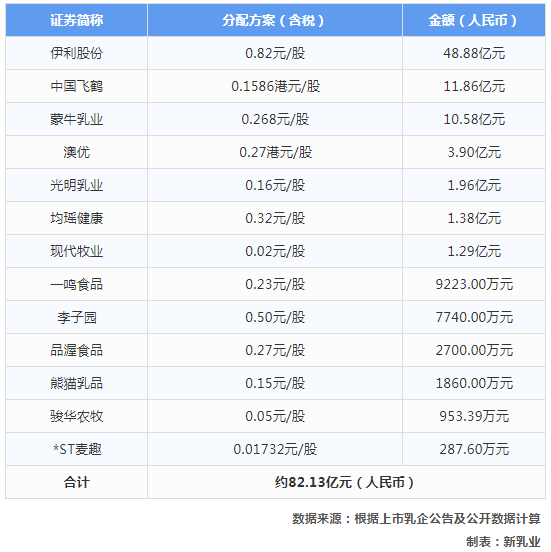Image resolution: width=551 pixels, height=552 pixels.
Task: Click the 制表：新乳业 credit line
Action: [x=503, y=541]
